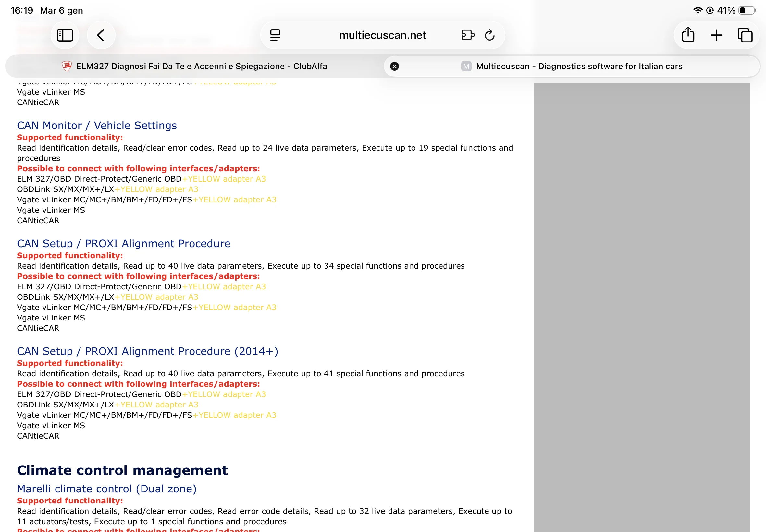This screenshot has width=766, height=532.
Task: Go back to the previous page
Action: [x=101, y=35]
